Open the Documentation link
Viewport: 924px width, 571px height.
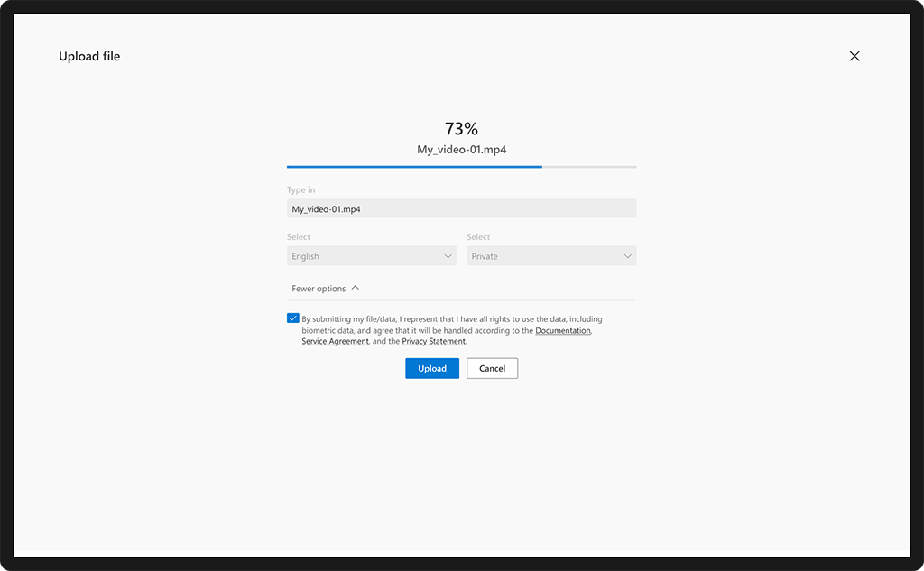pyautogui.click(x=563, y=330)
